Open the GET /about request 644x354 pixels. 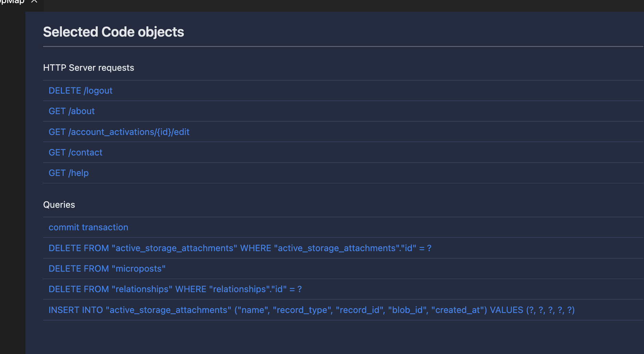71,111
